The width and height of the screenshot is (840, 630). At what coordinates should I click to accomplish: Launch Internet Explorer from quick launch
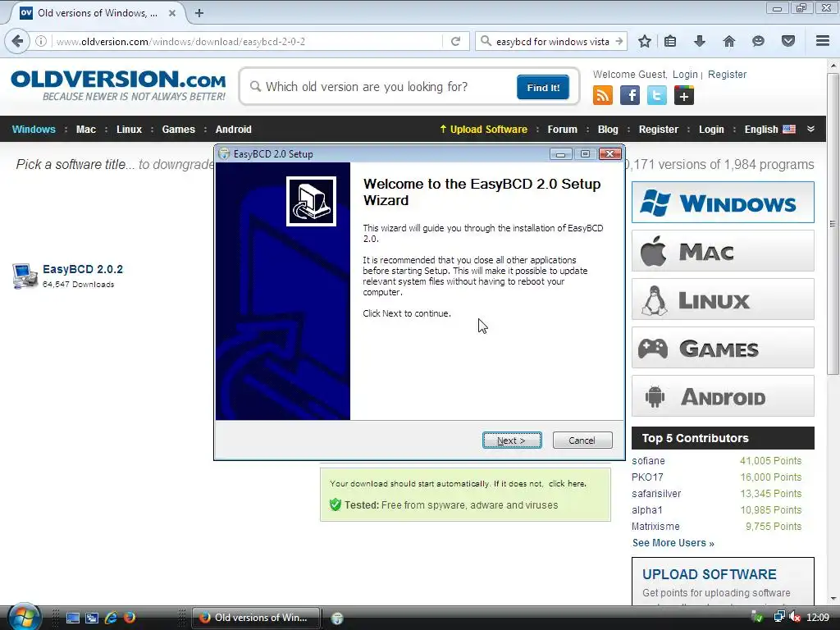[111, 618]
